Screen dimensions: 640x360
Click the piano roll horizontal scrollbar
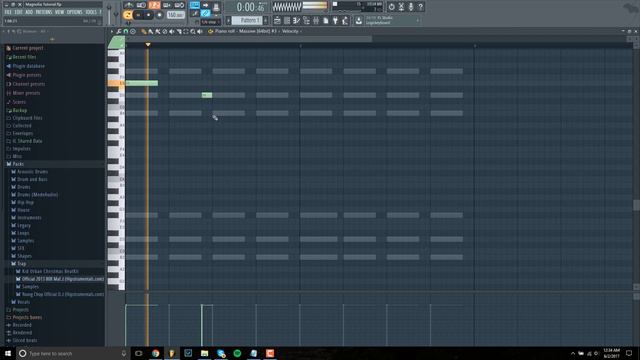point(249,39)
